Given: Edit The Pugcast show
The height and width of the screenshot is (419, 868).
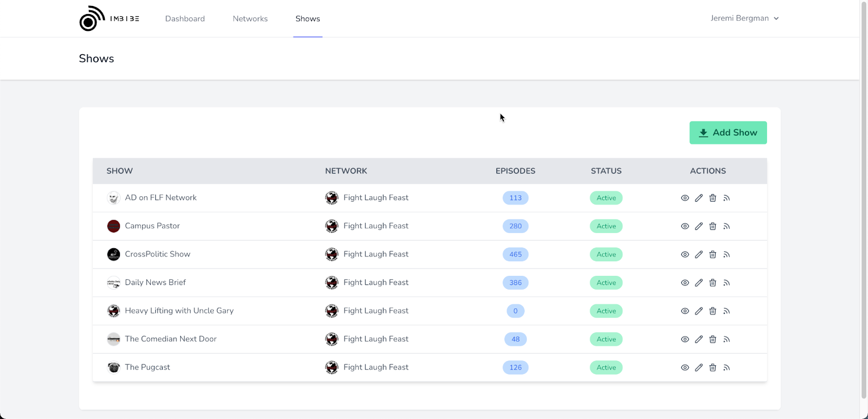Looking at the screenshot, I should [699, 368].
